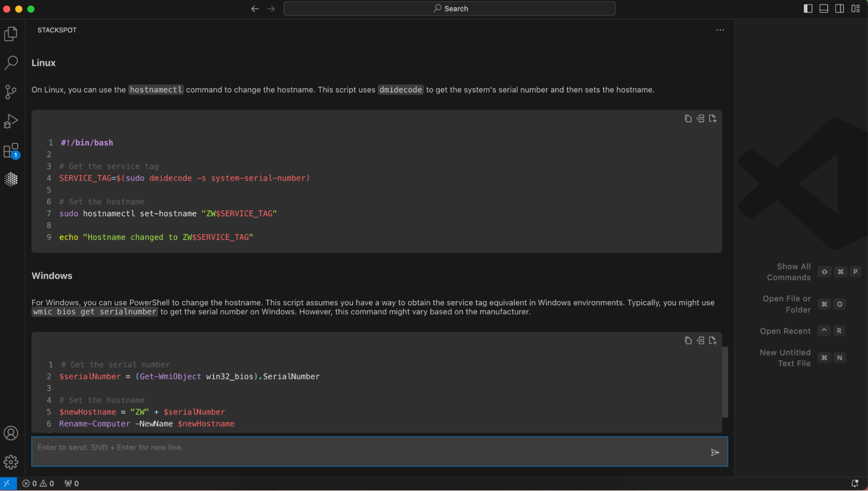Toggle the bottom panel layout

pyautogui.click(x=824, y=9)
